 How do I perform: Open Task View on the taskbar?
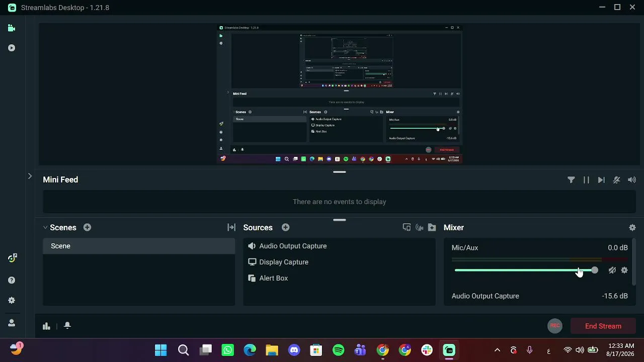click(206, 350)
